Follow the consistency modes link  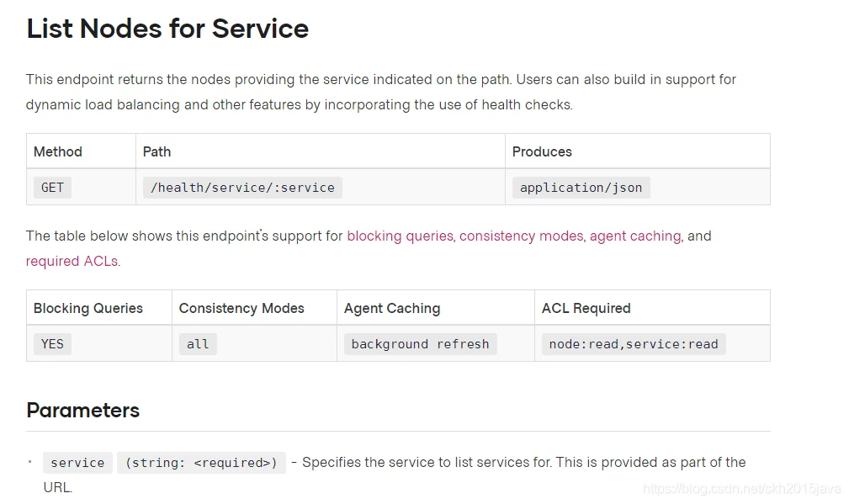[521, 236]
